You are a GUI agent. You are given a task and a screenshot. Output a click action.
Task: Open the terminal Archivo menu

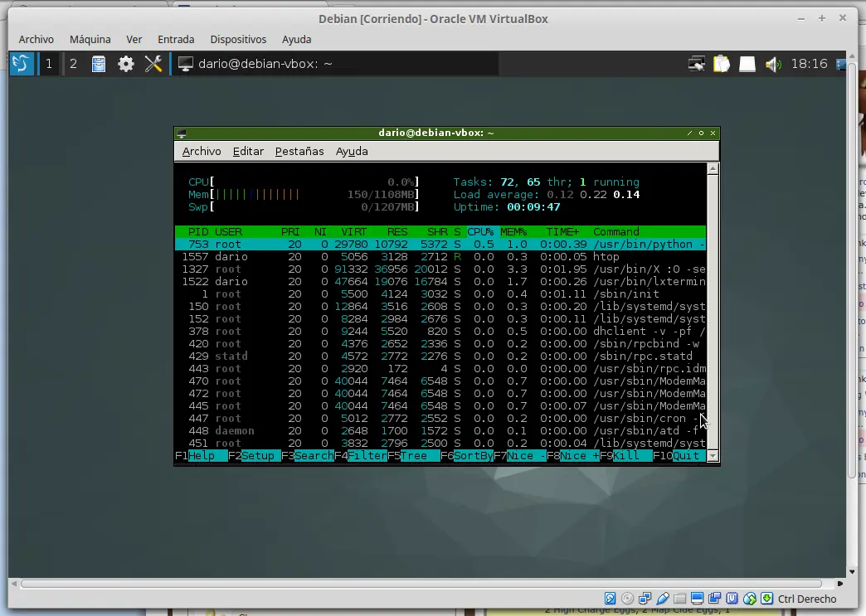[202, 151]
